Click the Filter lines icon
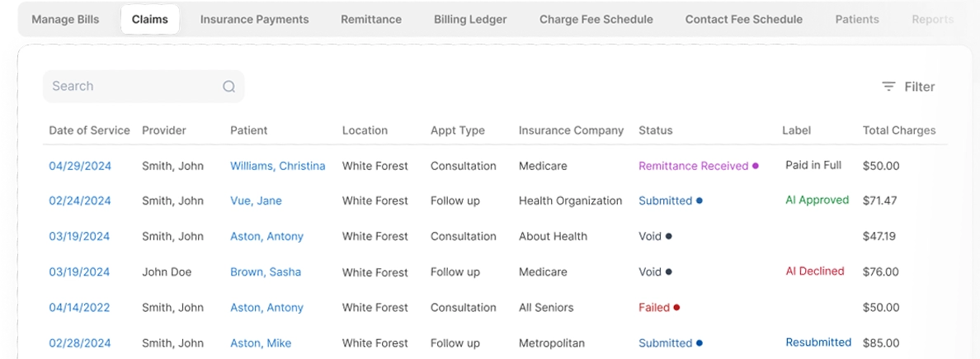This screenshot has height=359, width=980. pyautogui.click(x=888, y=87)
